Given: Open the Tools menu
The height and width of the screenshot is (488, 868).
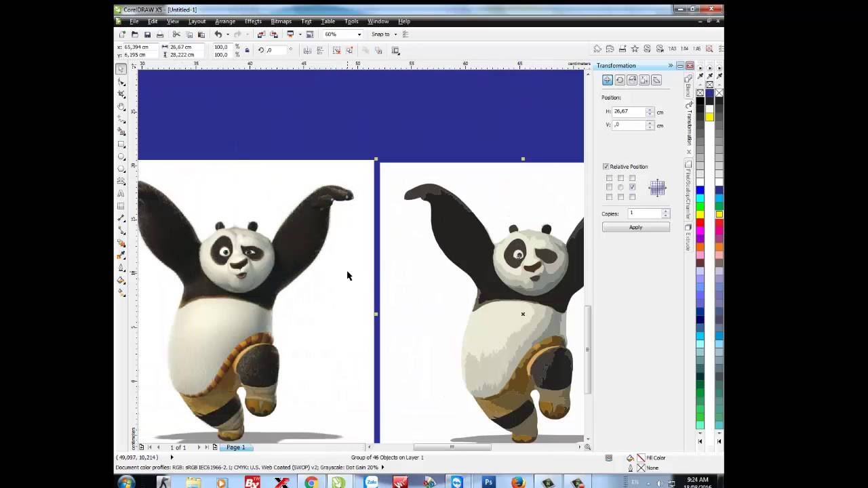Looking at the screenshot, I should 351,22.
